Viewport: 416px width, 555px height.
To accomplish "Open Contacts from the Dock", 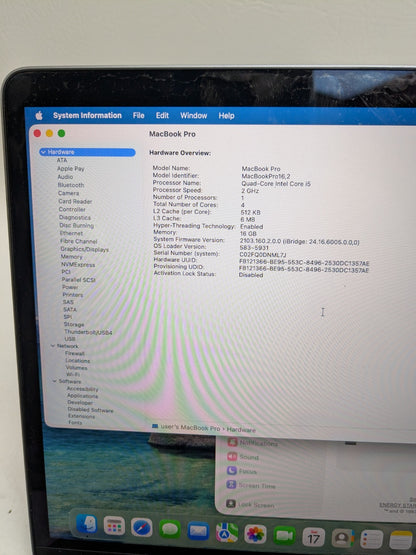I will (x=342, y=538).
